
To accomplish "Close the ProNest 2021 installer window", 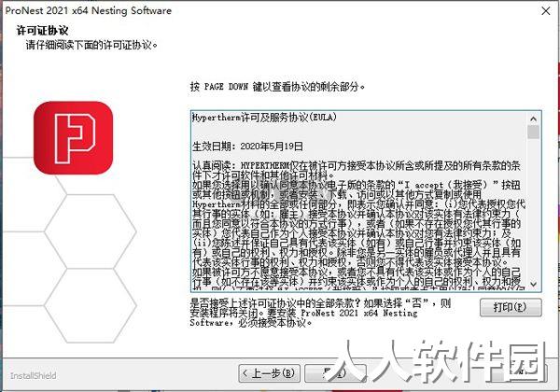I will pos(546,11).
